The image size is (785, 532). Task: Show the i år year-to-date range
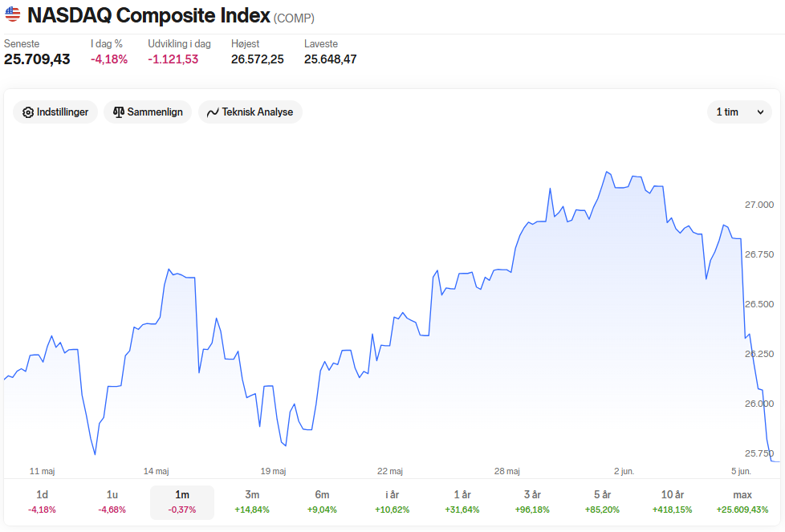click(x=392, y=502)
